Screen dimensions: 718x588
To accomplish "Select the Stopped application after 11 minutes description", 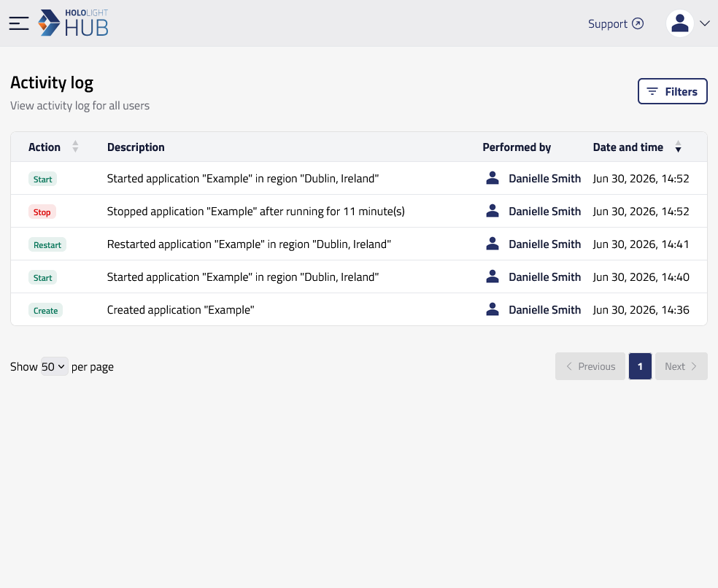I will (256, 212).
